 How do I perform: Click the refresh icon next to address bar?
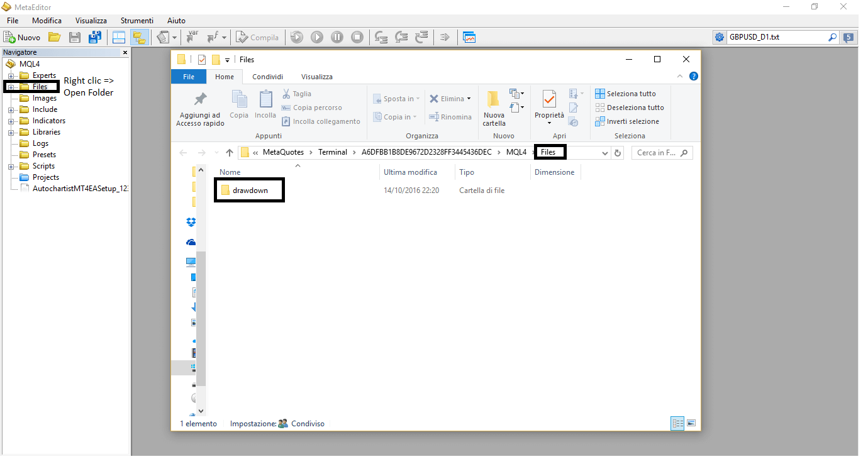pos(618,153)
